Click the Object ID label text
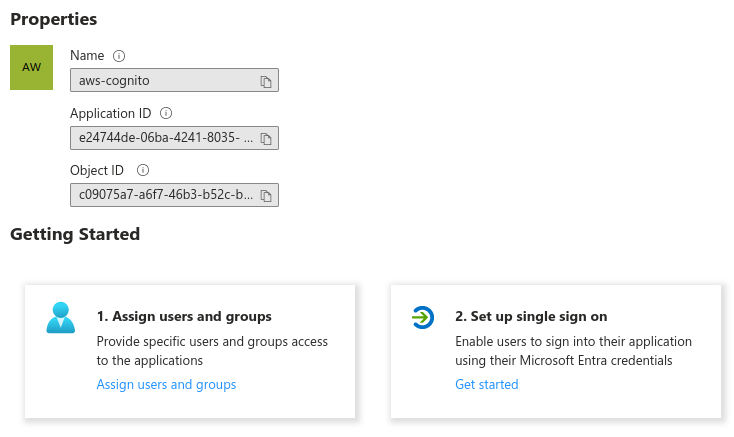Screen dimensions: 734x437 (x=97, y=170)
